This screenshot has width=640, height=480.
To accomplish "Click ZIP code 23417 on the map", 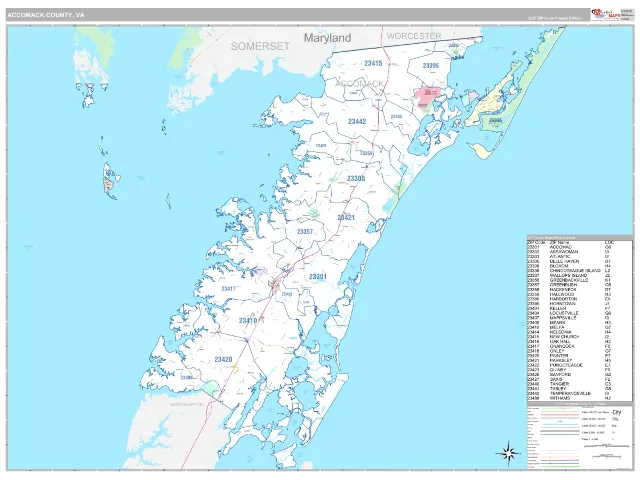I will (228, 289).
